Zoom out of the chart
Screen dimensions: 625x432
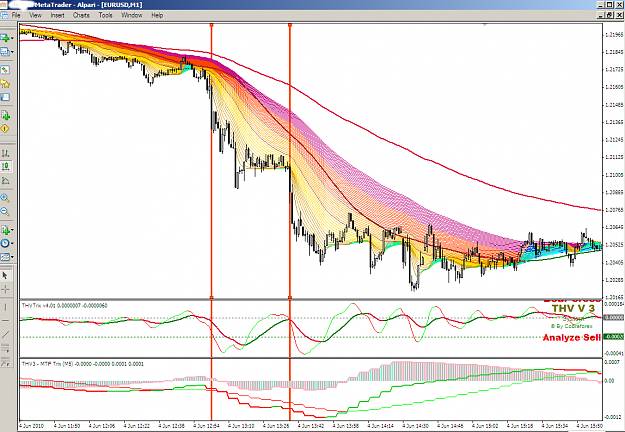[5, 212]
